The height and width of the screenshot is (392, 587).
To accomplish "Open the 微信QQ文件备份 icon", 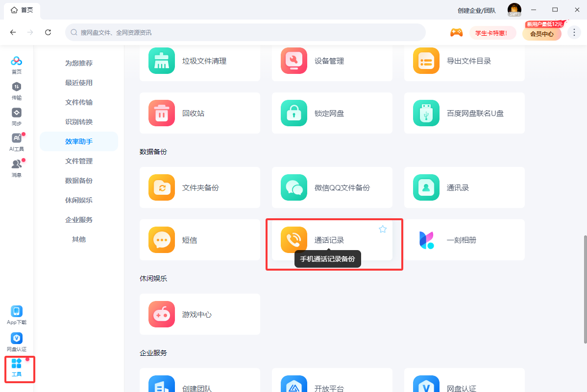I will tap(294, 187).
